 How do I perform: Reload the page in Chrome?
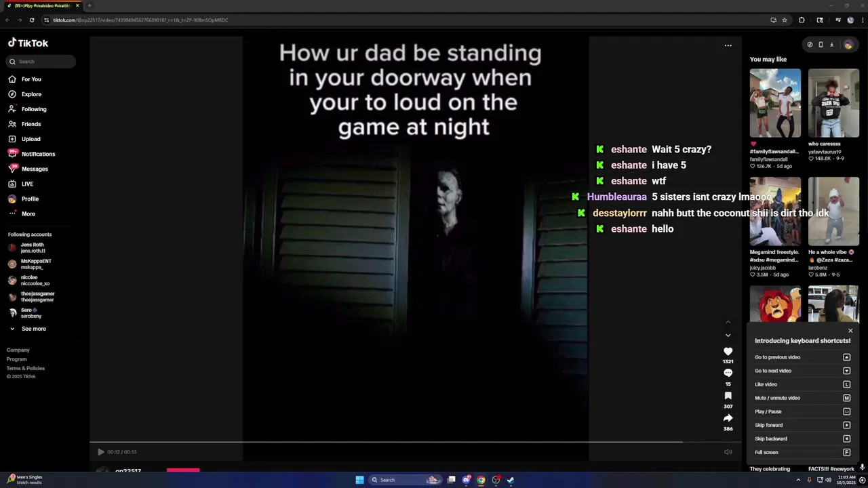[x=31, y=20]
